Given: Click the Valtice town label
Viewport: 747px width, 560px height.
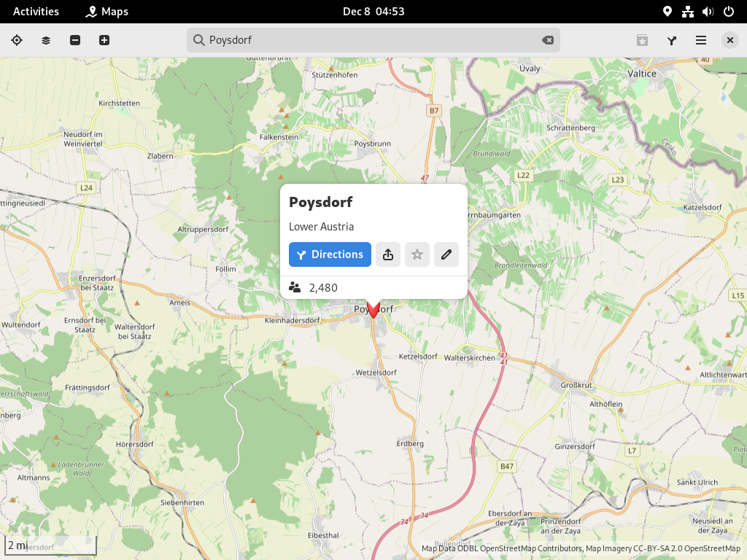Looking at the screenshot, I should 642,74.
